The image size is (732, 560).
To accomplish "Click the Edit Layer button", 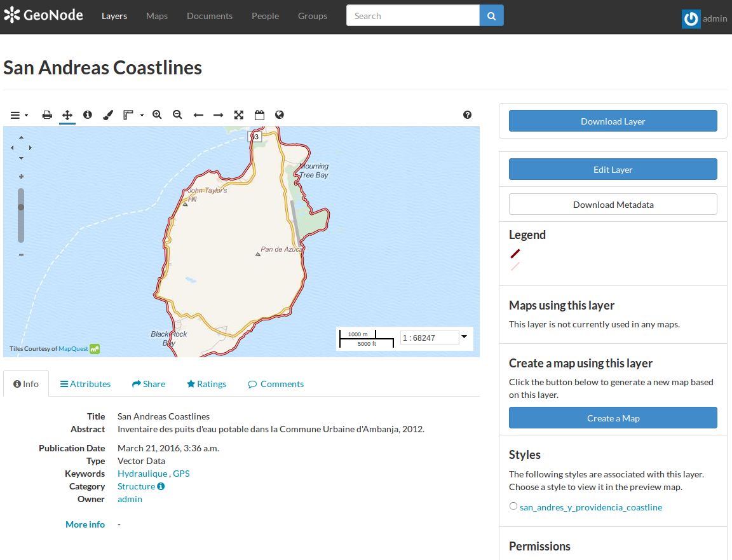I will coord(613,169).
